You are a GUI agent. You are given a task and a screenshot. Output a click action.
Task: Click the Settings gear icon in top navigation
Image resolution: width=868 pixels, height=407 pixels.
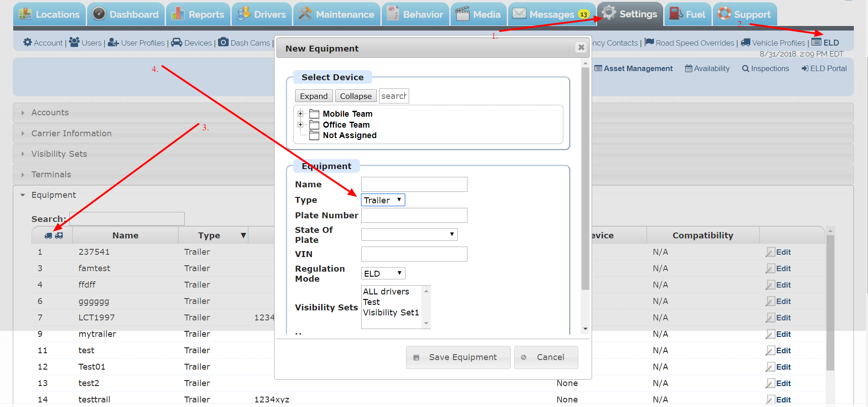pyautogui.click(x=608, y=13)
